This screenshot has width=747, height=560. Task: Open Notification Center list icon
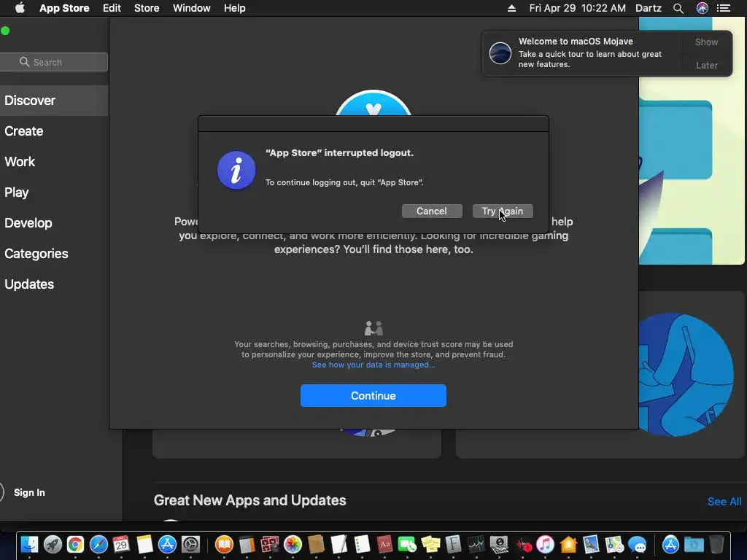(x=724, y=8)
